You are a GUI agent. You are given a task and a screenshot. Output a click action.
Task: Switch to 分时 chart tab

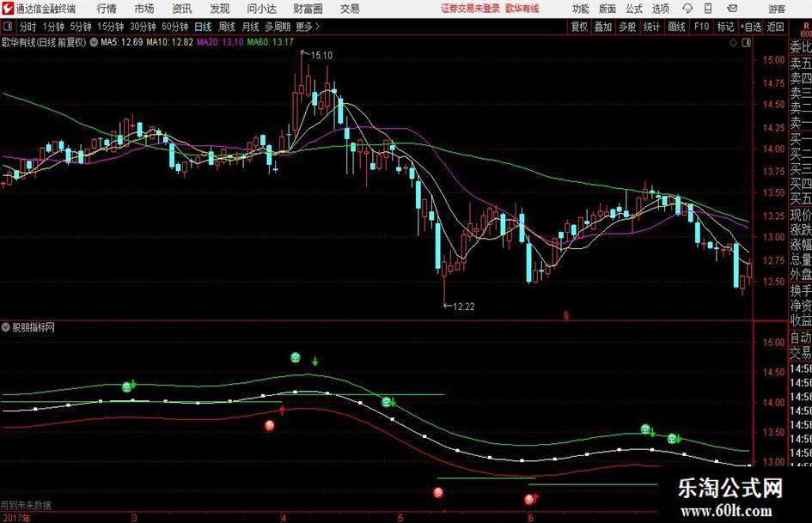(28, 27)
